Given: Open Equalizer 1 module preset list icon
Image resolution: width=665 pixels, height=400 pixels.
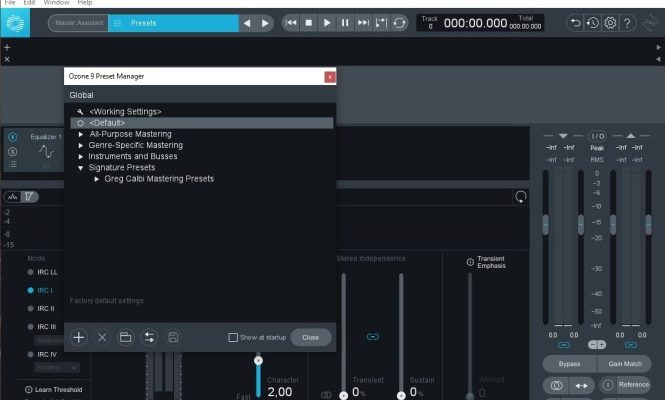Looking at the screenshot, I should pos(13,165).
